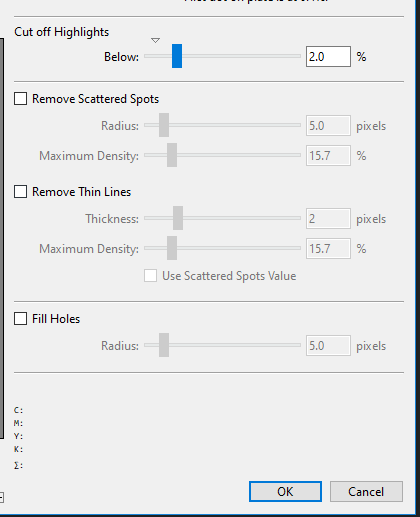
Task: Click Scattered Spots Maximum Density value field
Action: [328, 156]
